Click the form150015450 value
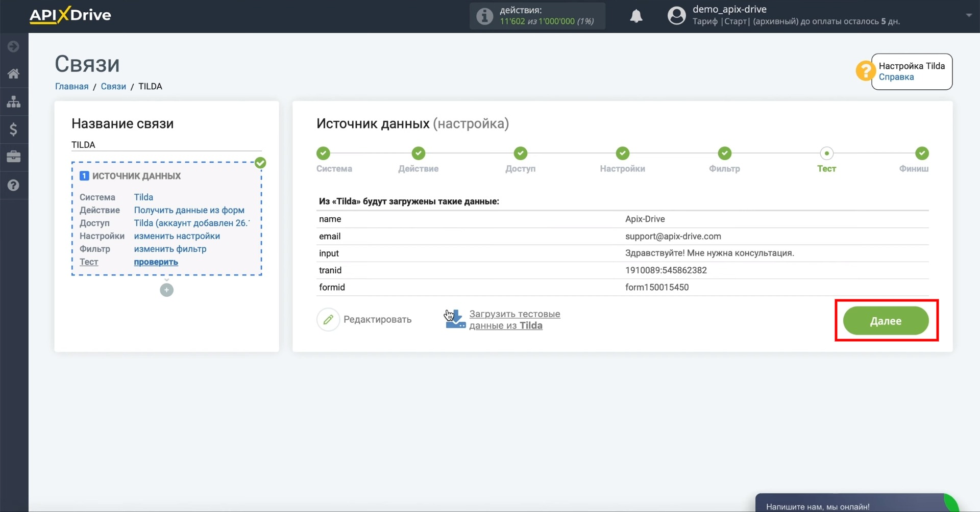 click(x=657, y=288)
